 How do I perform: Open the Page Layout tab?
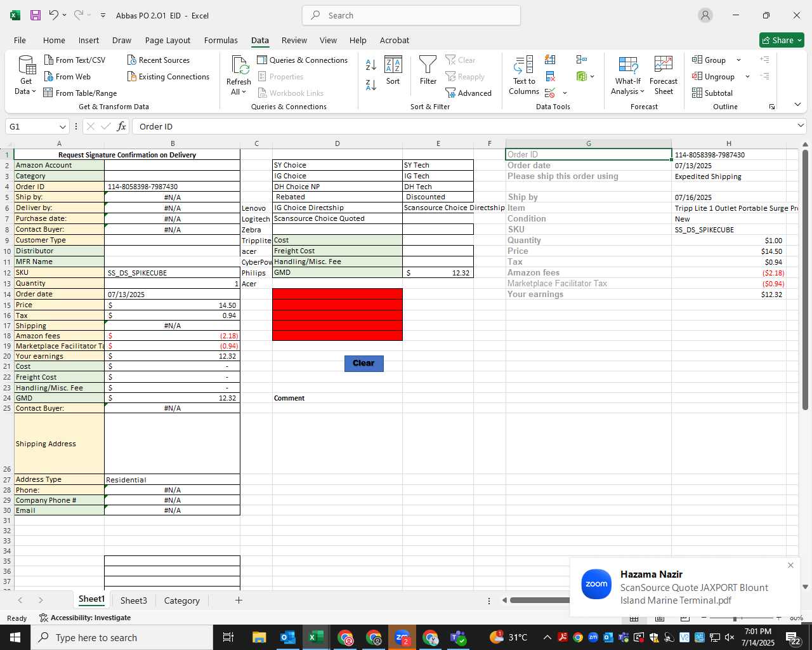click(x=167, y=40)
